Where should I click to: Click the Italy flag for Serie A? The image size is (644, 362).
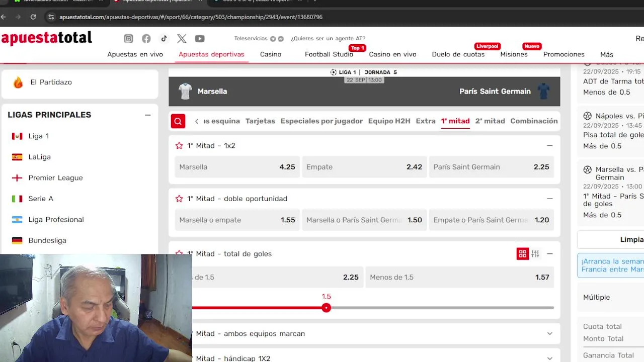pos(17,199)
